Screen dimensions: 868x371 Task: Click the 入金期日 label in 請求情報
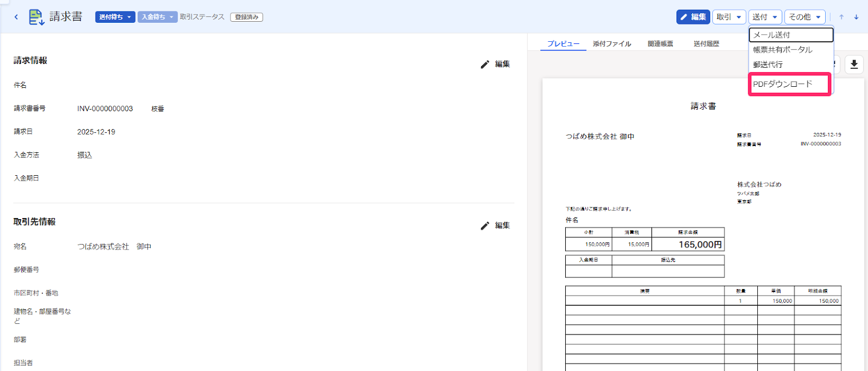(27, 178)
